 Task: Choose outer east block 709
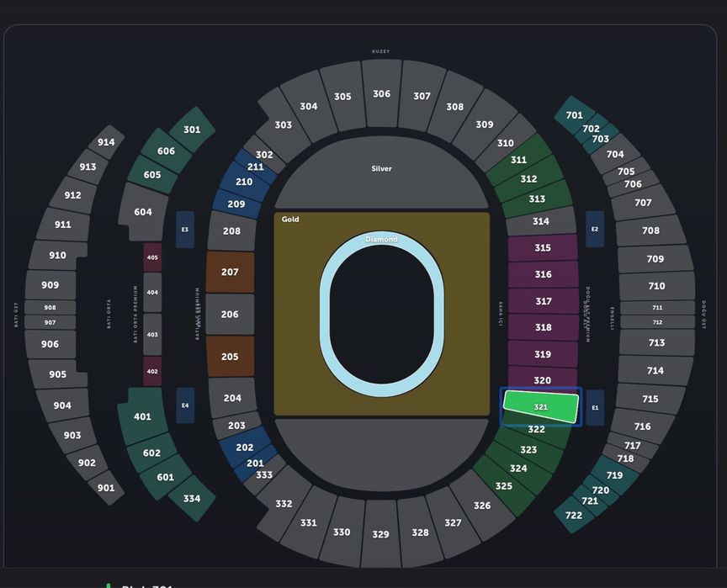[x=655, y=259]
